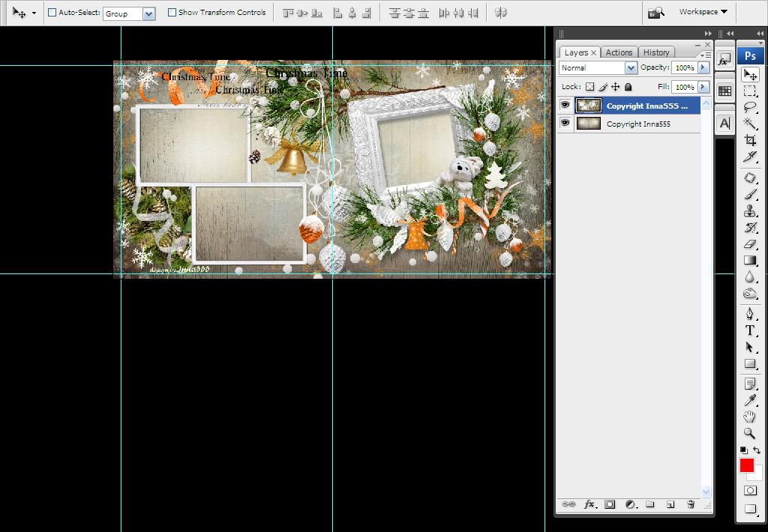Switch to the Actions tab
Screen dimensions: 768x532
point(619,52)
